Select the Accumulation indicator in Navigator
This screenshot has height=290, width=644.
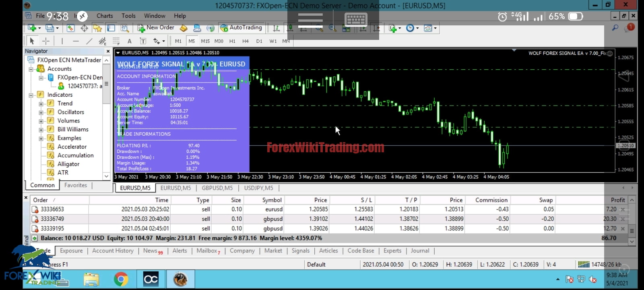coord(75,155)
